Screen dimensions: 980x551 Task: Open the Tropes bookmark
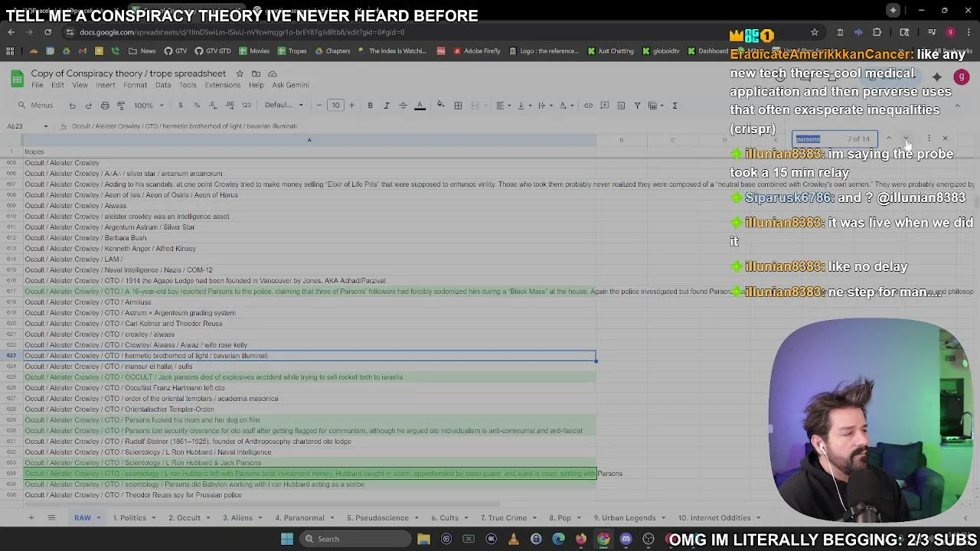tap(292, 51)
